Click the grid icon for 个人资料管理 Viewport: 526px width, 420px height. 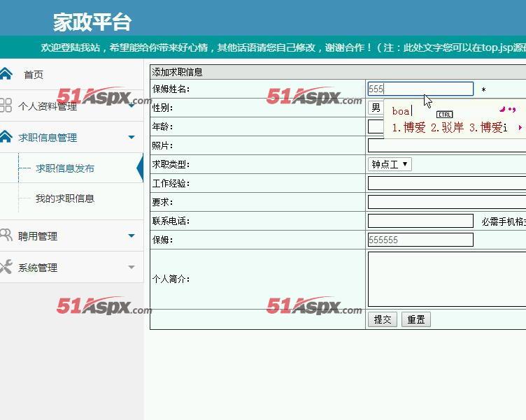click(6, 105)
